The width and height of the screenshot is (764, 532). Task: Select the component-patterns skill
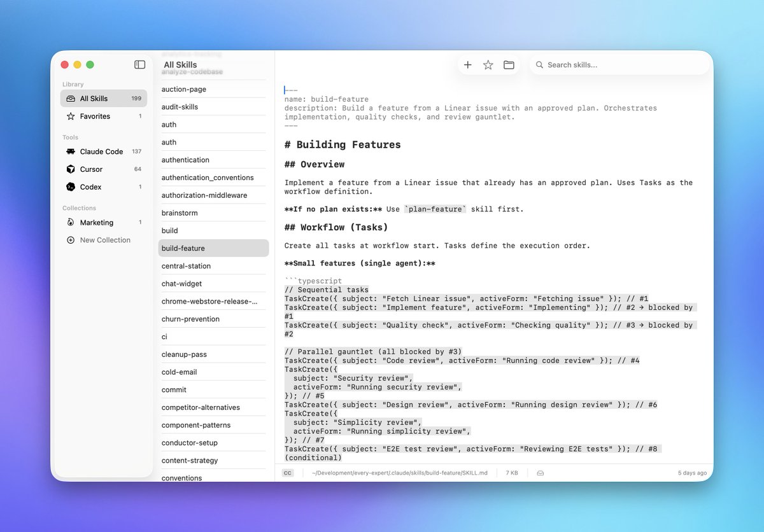point(213,425)
